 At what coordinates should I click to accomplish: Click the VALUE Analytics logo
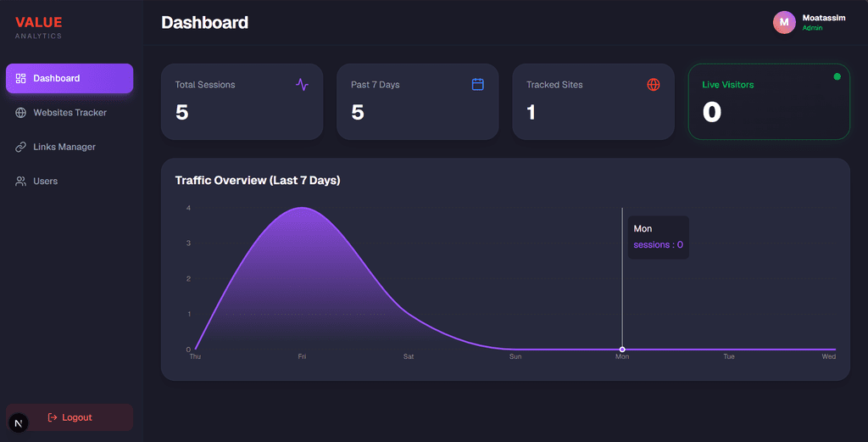[x=39, y=27]
